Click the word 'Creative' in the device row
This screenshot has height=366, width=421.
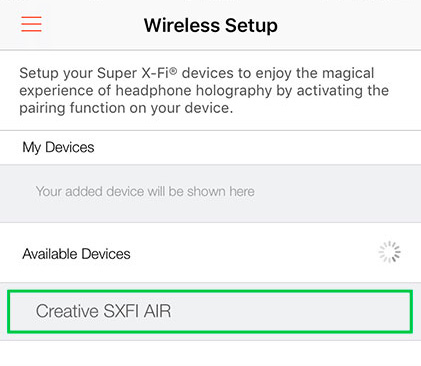tap(67, 311)
